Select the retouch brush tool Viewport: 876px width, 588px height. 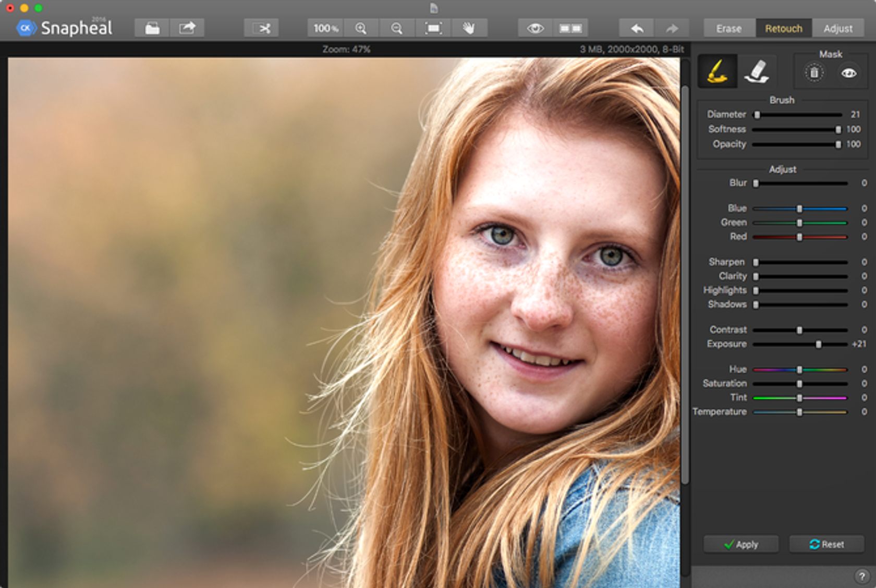tap(717, 71)
